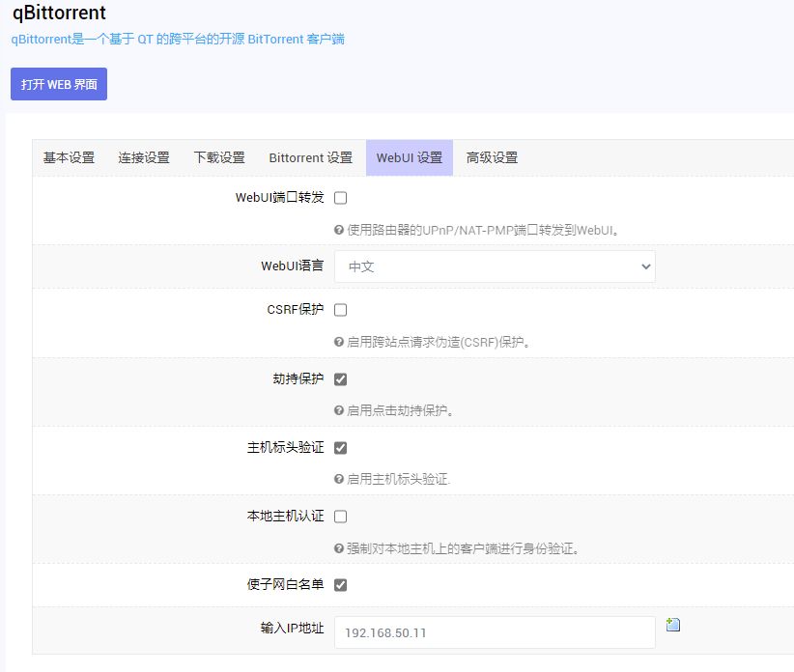Open the WebUI语言 dropdown
The image size is (794, 672).
[495, 266]
